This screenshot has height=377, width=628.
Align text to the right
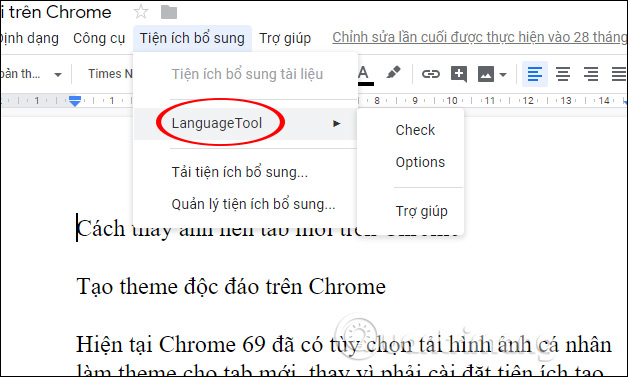coord(591,74)
